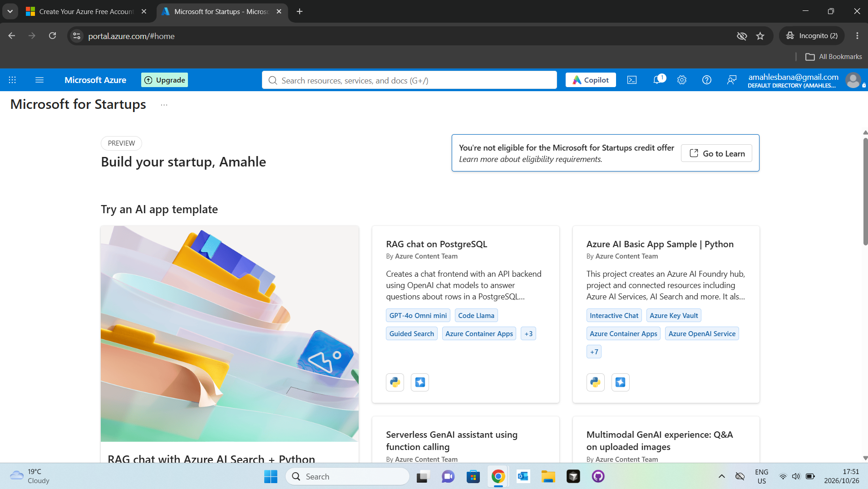Click the Go to Learn button

pyautogui.click(x=716, y=153)
